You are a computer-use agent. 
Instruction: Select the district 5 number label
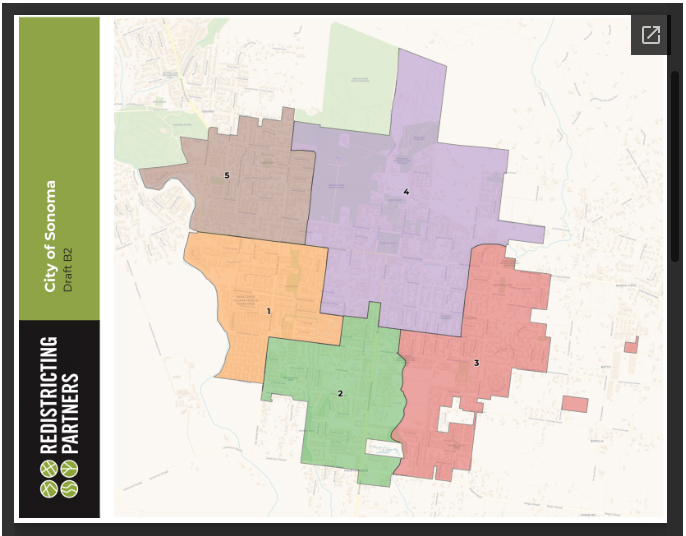(x=227, y=176)
